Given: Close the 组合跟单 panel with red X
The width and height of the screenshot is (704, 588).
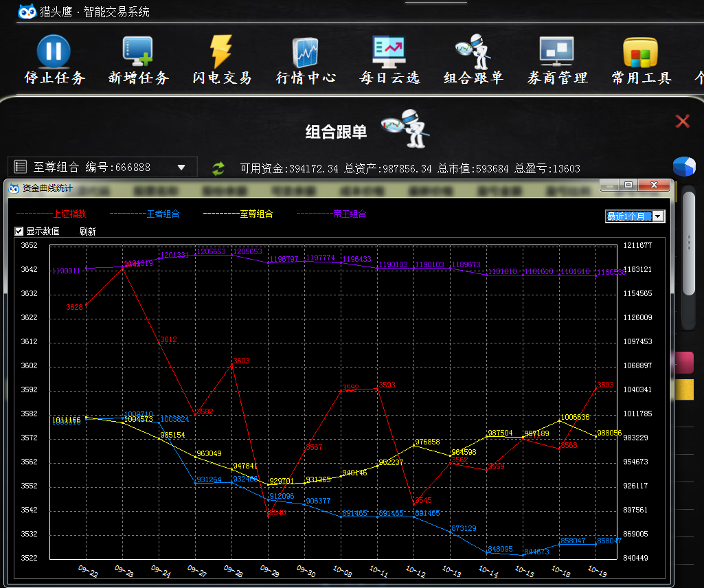Looking at the screenshot, I should pyautogui.click(x=682, y=122).
